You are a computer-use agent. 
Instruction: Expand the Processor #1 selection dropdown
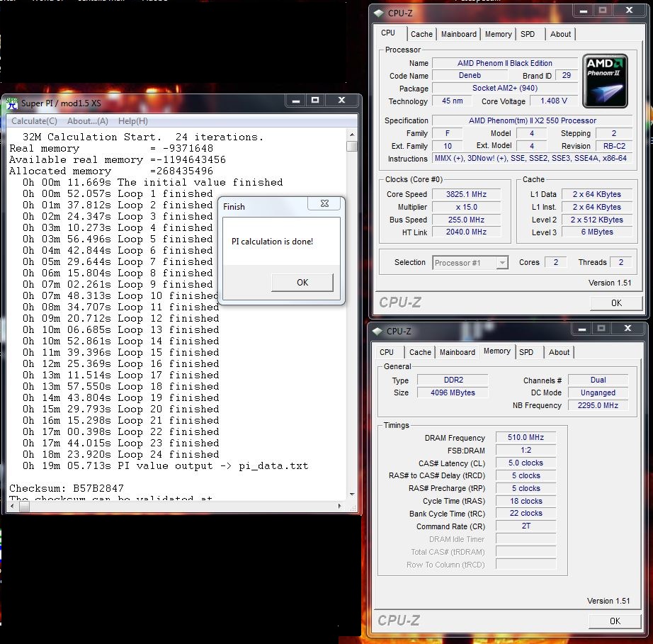coord(503,263)
